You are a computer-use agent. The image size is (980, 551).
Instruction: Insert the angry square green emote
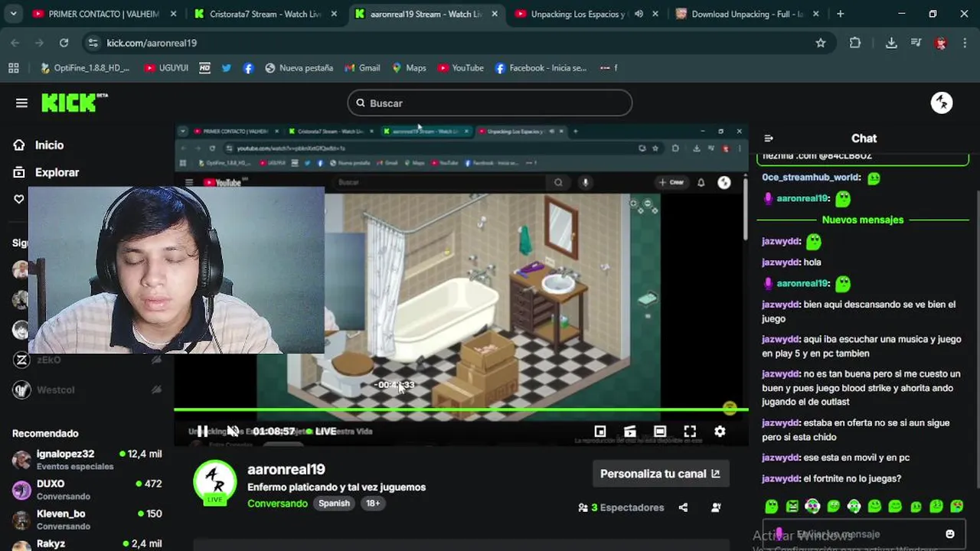pos(792,506)
